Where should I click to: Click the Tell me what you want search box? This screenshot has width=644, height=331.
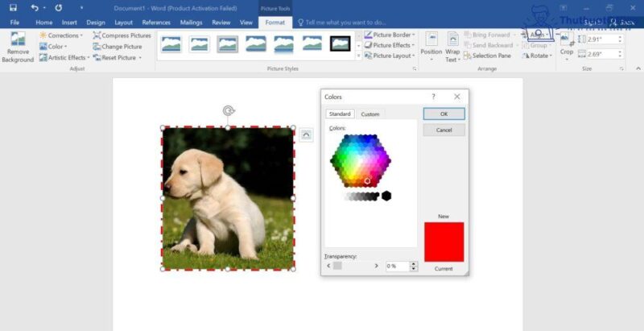click(342, 23)
